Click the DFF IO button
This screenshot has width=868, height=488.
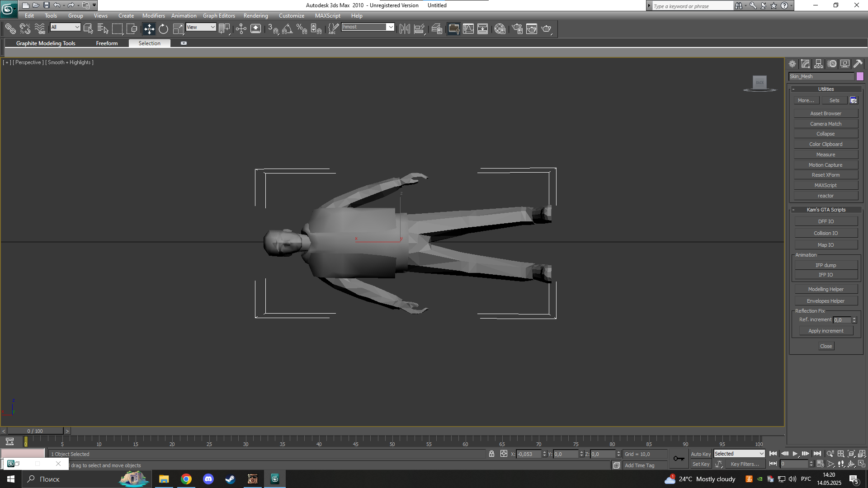(x=826, y=221)
